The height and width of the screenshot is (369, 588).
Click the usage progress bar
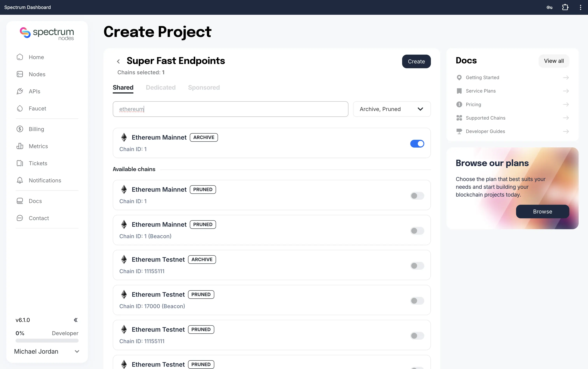click(47, 340)
